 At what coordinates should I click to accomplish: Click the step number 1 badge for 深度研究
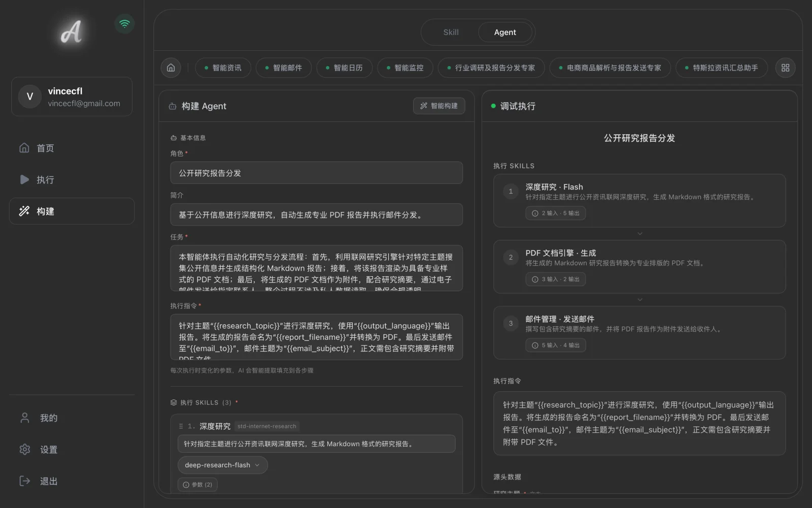point(511,191)
